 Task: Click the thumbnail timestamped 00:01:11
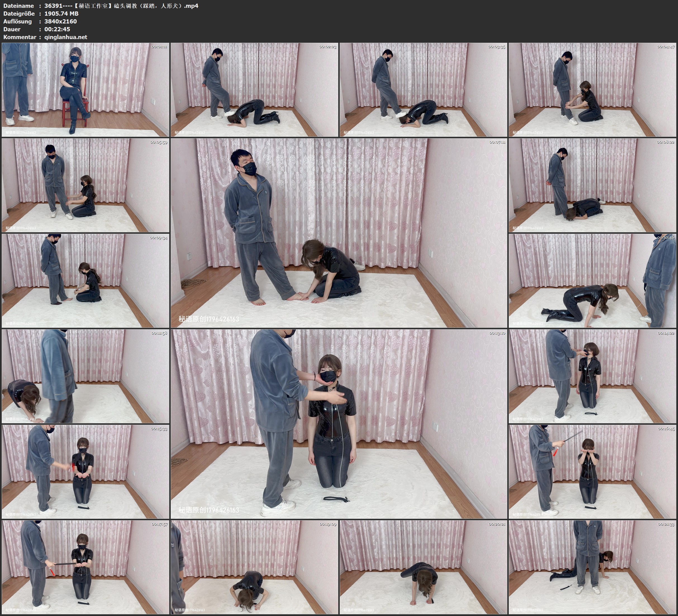click(85, 89)
